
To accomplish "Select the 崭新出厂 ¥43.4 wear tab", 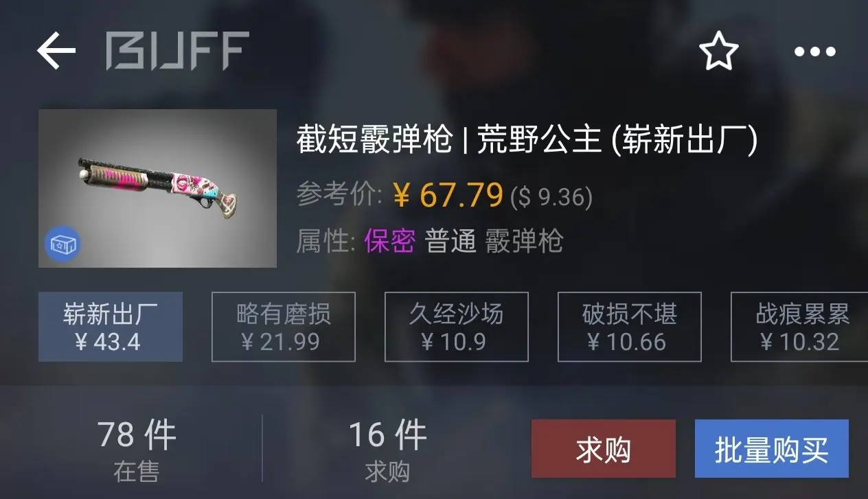I will (x=111, y=327).
